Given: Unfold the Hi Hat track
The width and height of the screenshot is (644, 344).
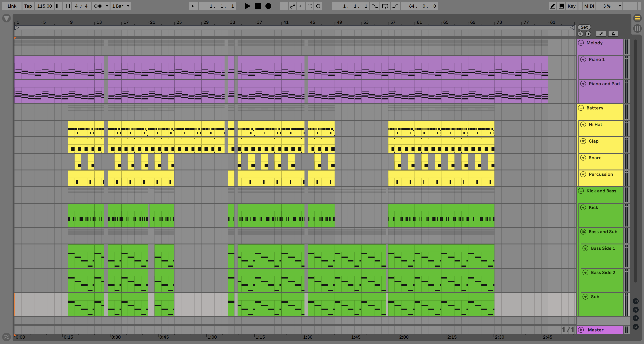Looking at the screenshot, I should (x=583, y=124).
